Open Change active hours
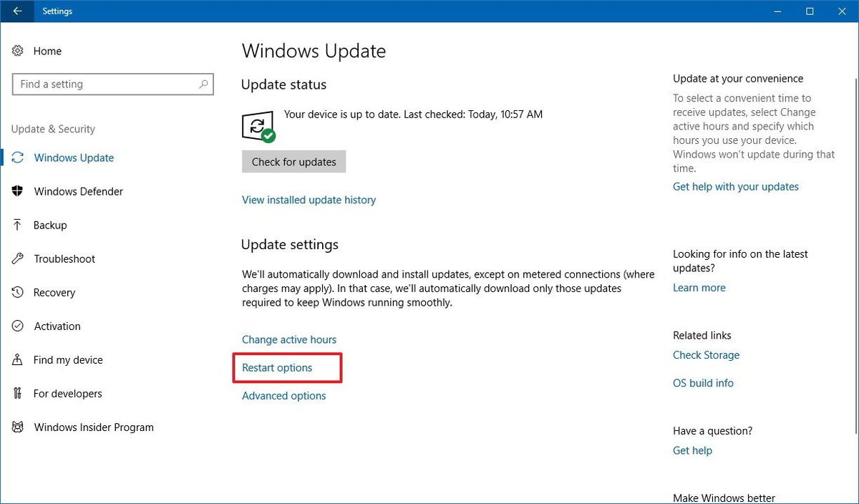 tap(289, 339)
